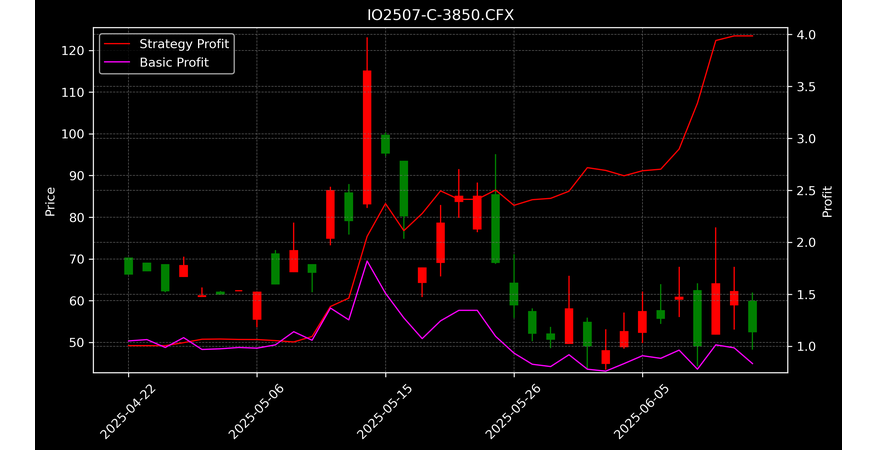The width and height of the screenshot is (878, 450).
Task: Click the chart title IO2507-C-3850.CFX
Action: coord(440,15)
